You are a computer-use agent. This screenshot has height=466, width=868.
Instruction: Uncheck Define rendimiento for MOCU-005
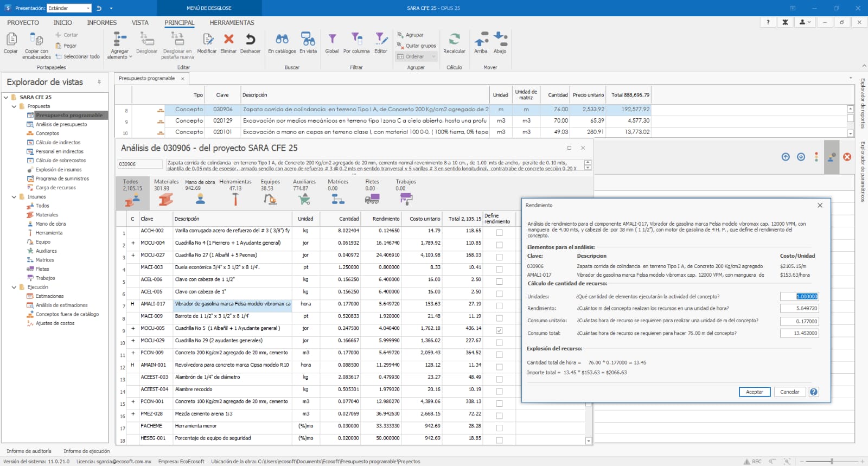[x=499, y=330]
